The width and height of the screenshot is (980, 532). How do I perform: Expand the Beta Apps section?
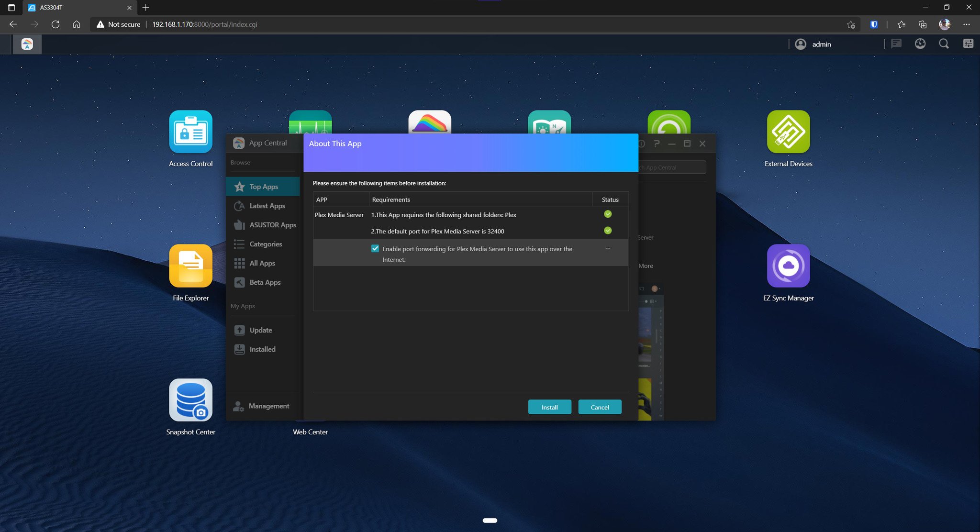264,282
